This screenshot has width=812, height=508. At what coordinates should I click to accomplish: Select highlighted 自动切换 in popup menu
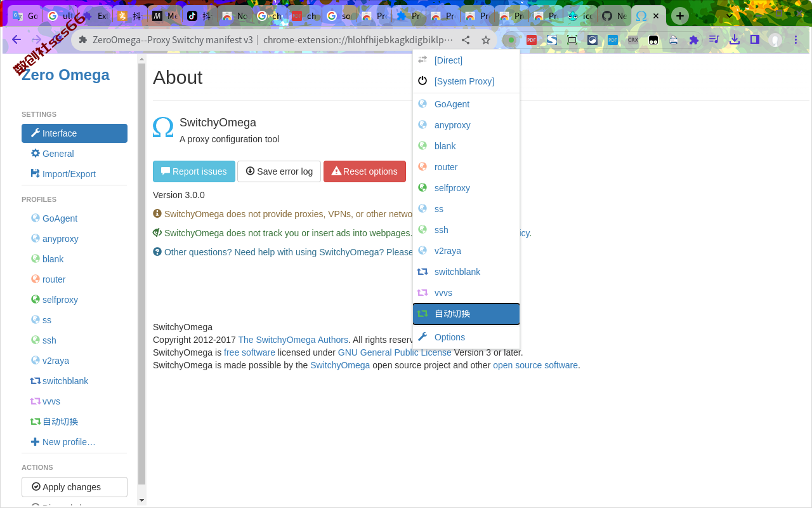point(466,314)
